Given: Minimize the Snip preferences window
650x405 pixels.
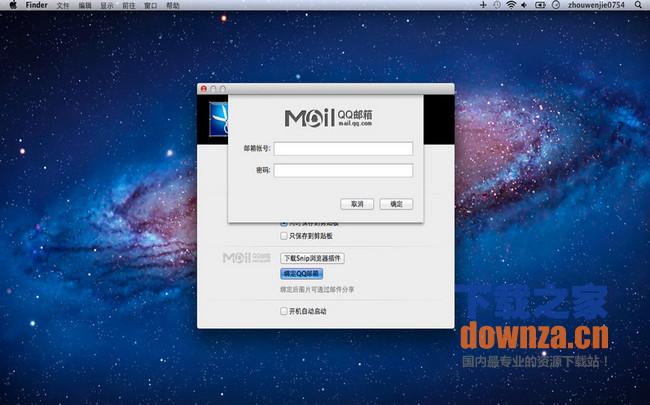Looking at the screenshot, I should 213,89.
